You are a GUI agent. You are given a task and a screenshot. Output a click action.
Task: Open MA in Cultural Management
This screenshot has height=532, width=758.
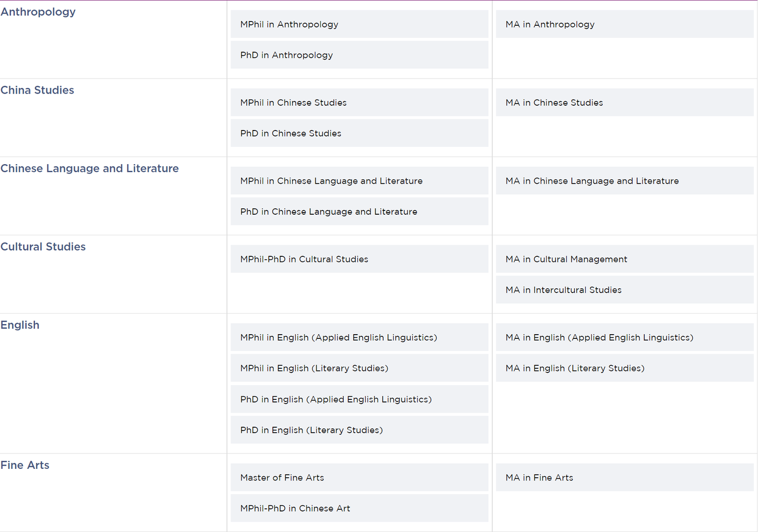pyautogui.click(x=625, y=259)
